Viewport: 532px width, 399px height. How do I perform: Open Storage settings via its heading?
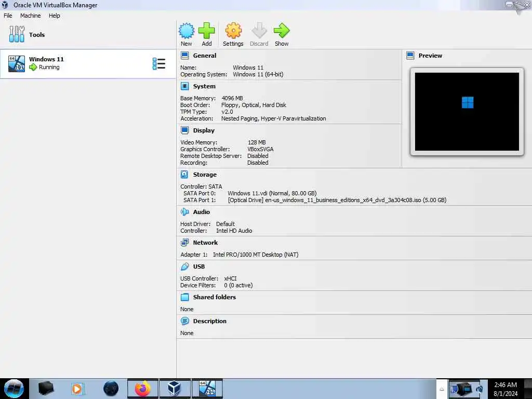(x=205, y=175)
